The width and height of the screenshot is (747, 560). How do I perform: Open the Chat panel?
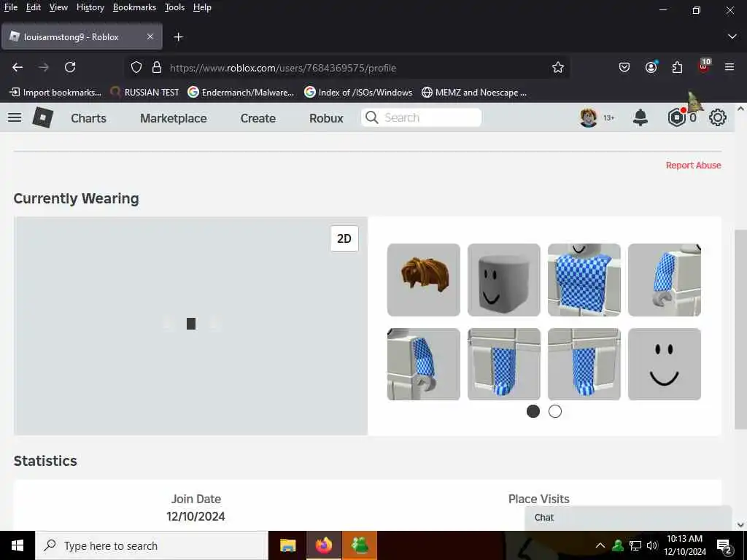click(x=628, y=518)
